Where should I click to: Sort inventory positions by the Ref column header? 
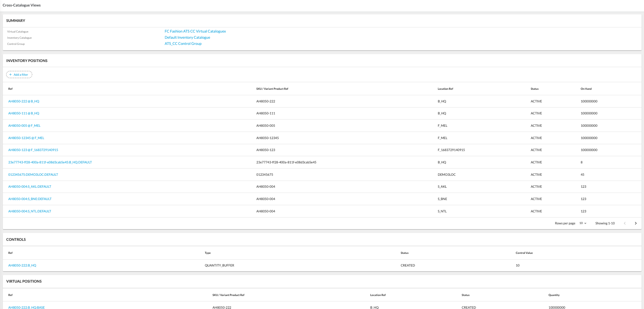pyautogui.click(x=10, y=89)
